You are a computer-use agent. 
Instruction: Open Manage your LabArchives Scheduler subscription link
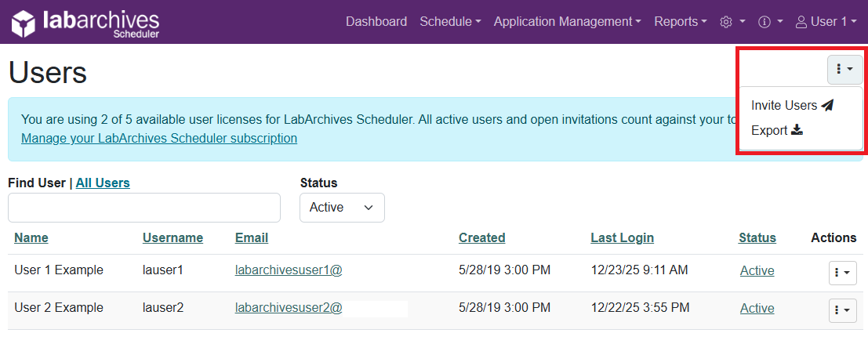pyautogui.click(x=159, y=138)
